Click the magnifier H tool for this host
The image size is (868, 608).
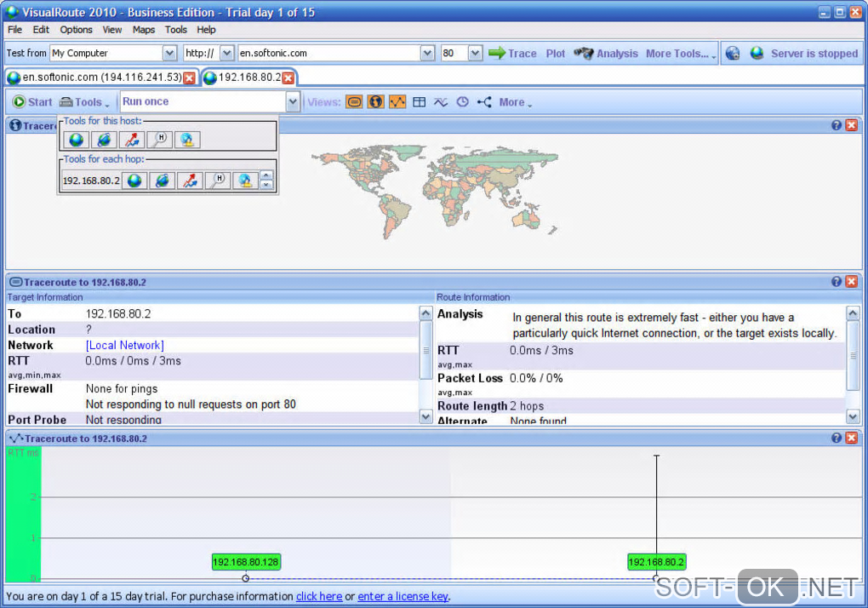159,140
